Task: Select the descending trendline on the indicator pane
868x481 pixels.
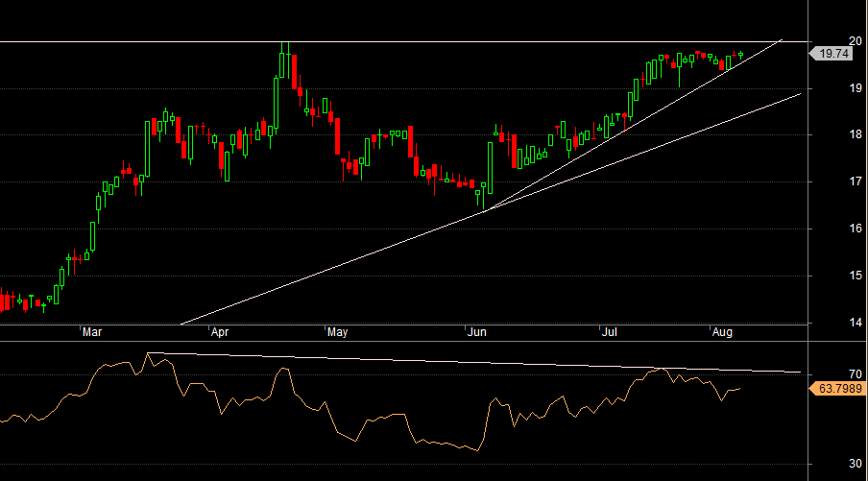Action: [474, 363]
